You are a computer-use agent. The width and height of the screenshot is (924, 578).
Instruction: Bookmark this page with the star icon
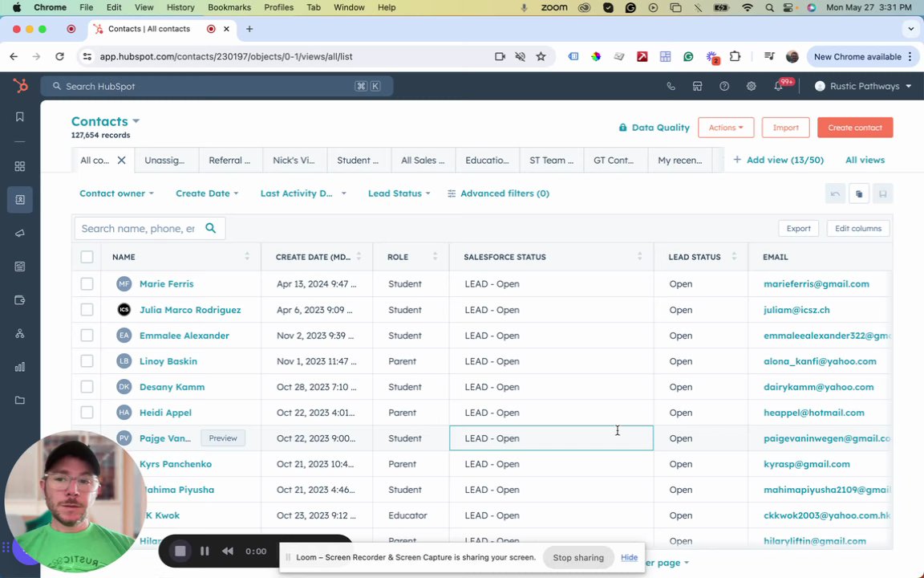click(541, 57)
